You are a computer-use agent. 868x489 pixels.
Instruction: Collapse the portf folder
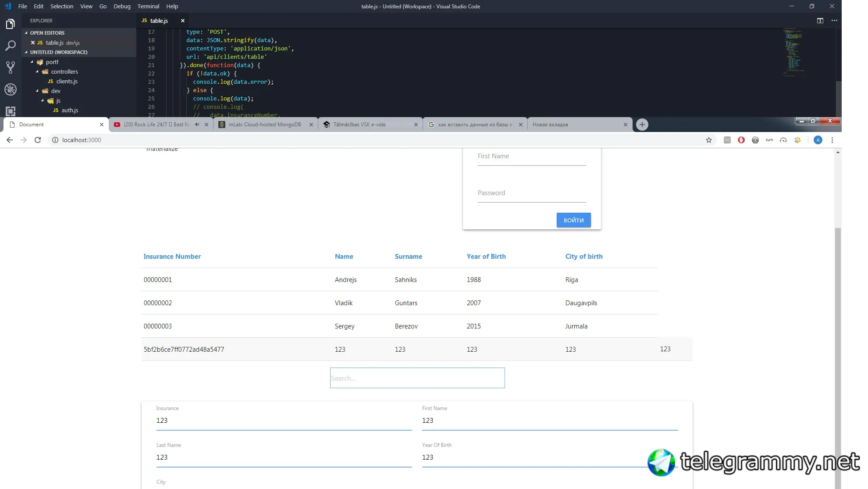tap(32, 62)
